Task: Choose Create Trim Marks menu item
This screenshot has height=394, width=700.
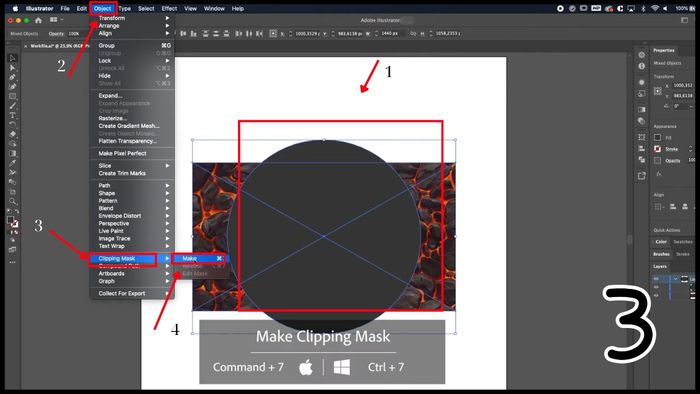Action: point(132,173)
